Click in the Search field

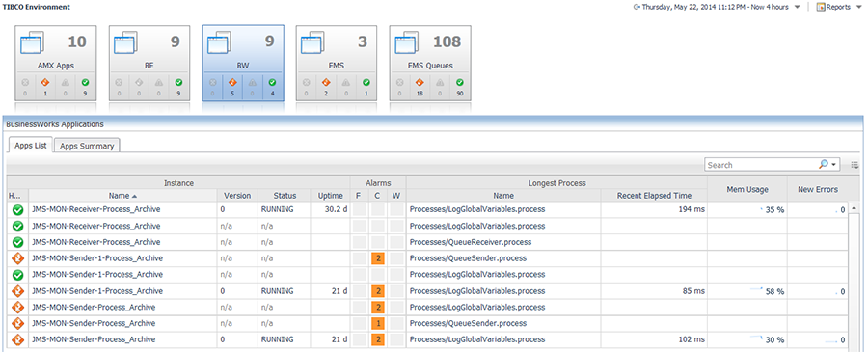point(761,165)
